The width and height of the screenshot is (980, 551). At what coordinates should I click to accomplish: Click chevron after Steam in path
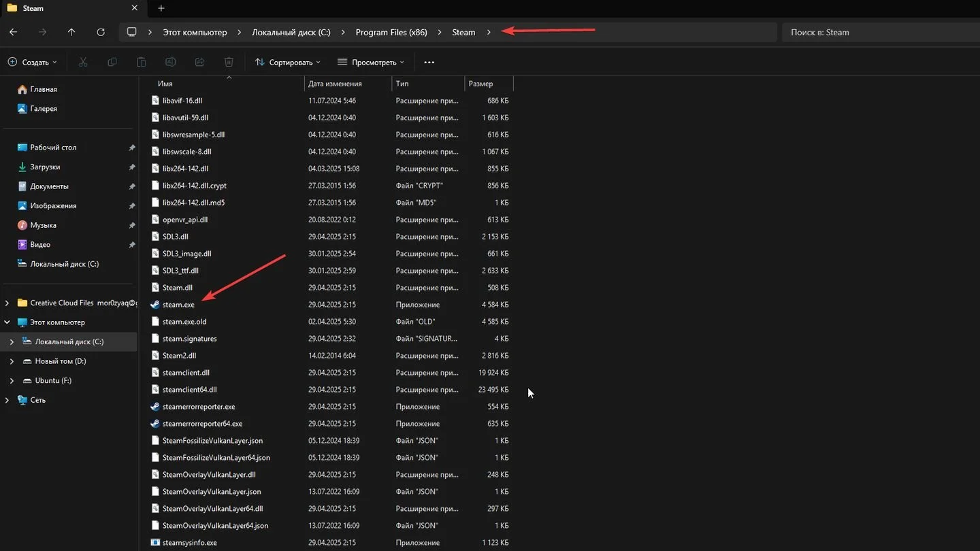pyautogui.click(x=489, y=32)
